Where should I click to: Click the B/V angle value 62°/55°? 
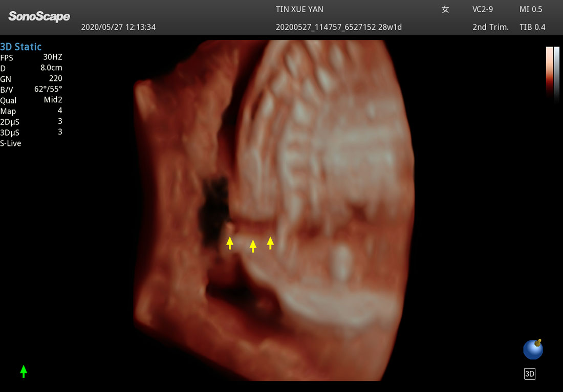48,89
